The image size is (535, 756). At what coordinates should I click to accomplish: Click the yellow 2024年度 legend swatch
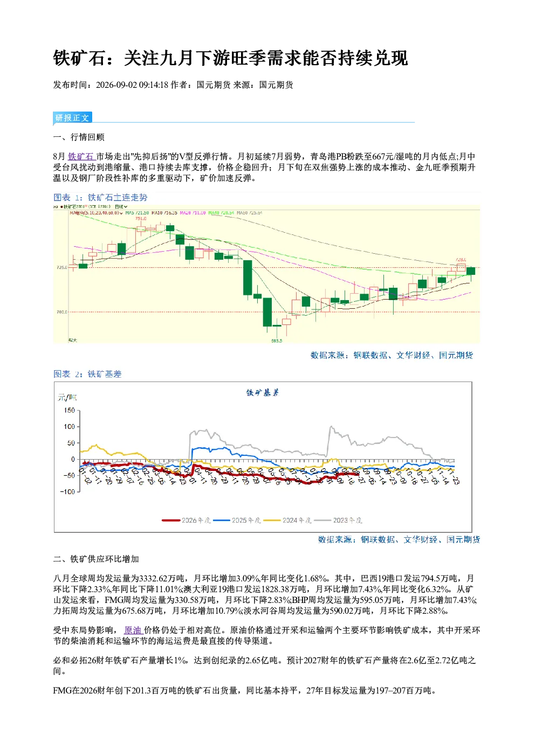click(x=272, y=520)
